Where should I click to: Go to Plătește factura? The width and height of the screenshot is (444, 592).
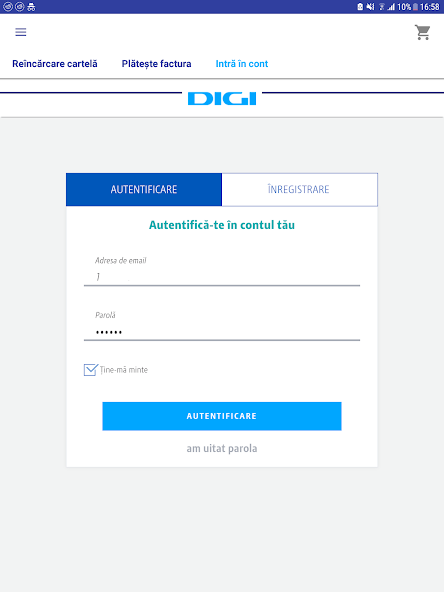pyautogui.click(x=156, y=64)
